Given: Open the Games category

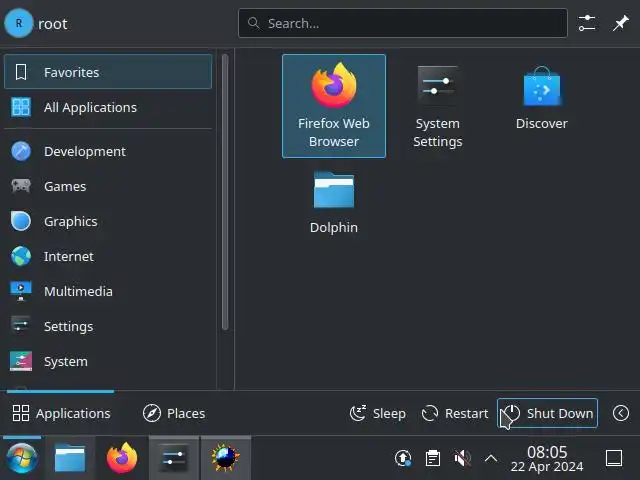Looking at the screenshot, I should coord(108,186).
